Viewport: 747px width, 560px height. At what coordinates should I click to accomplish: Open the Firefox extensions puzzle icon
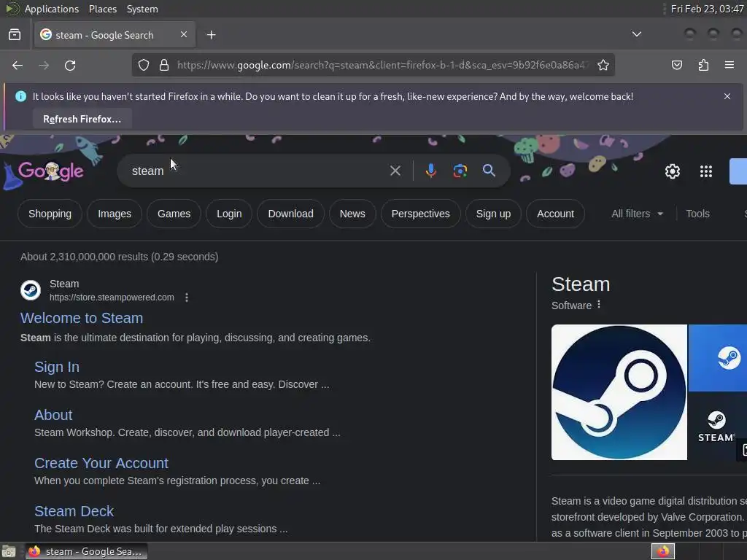tap(703, 65)
